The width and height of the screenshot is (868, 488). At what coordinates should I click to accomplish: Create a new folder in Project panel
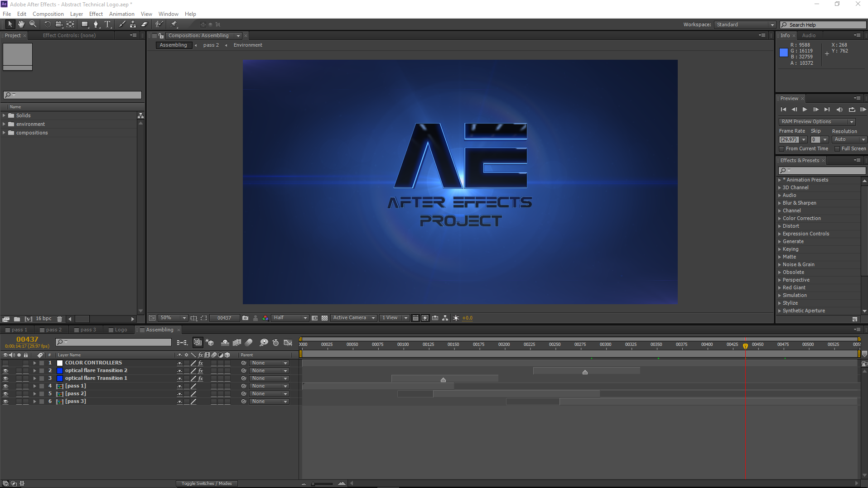click(17, 319)
